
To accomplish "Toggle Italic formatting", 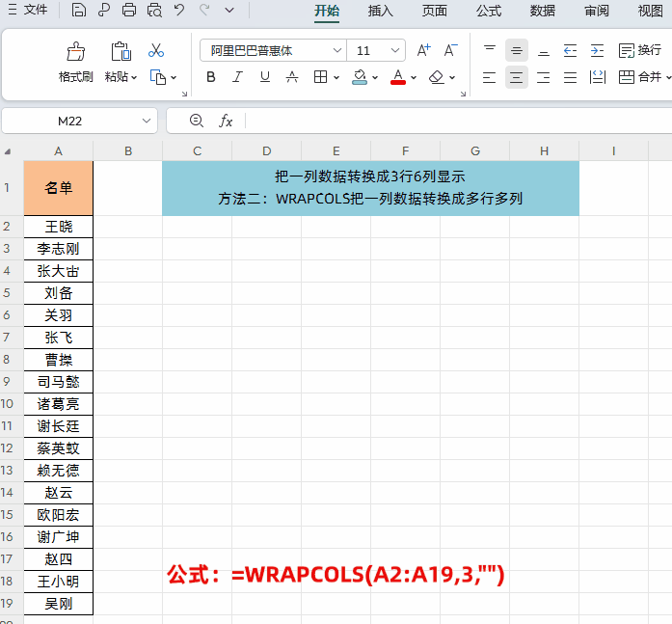I will [x=238, y=77].
